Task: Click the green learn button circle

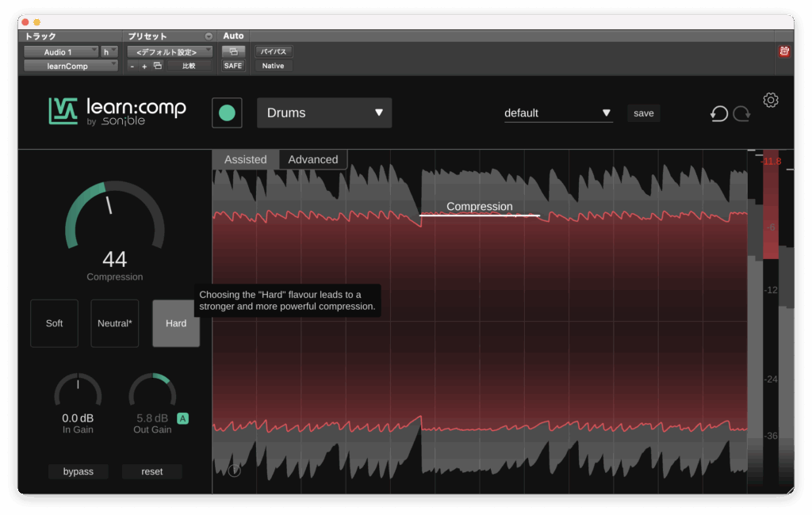Action: pyautogui.click(x=227, y=113)
